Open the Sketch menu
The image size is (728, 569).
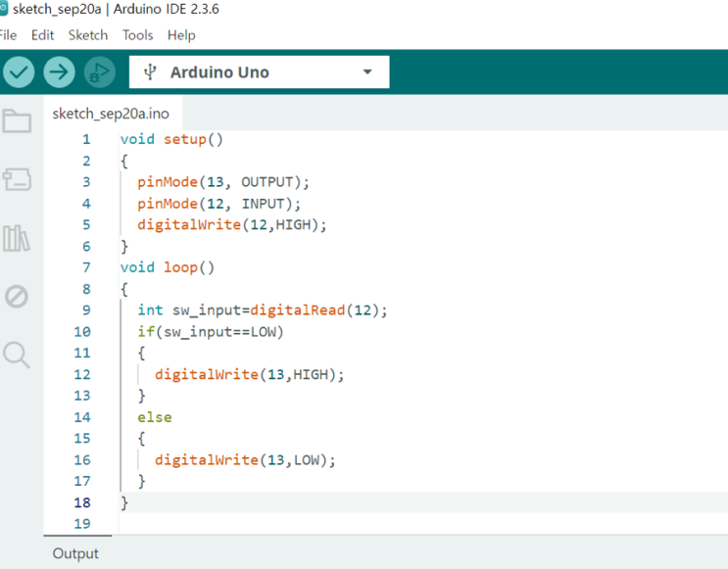pos(88,35)
